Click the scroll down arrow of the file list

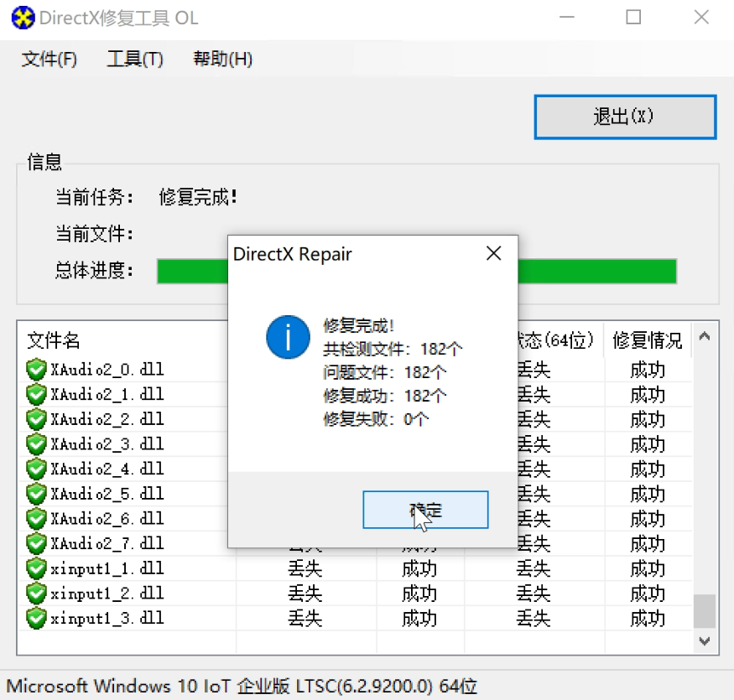click(705, 640)
